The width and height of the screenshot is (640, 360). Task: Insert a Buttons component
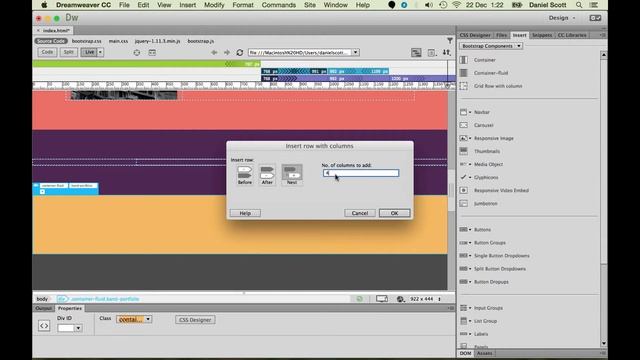click(482, 230)
